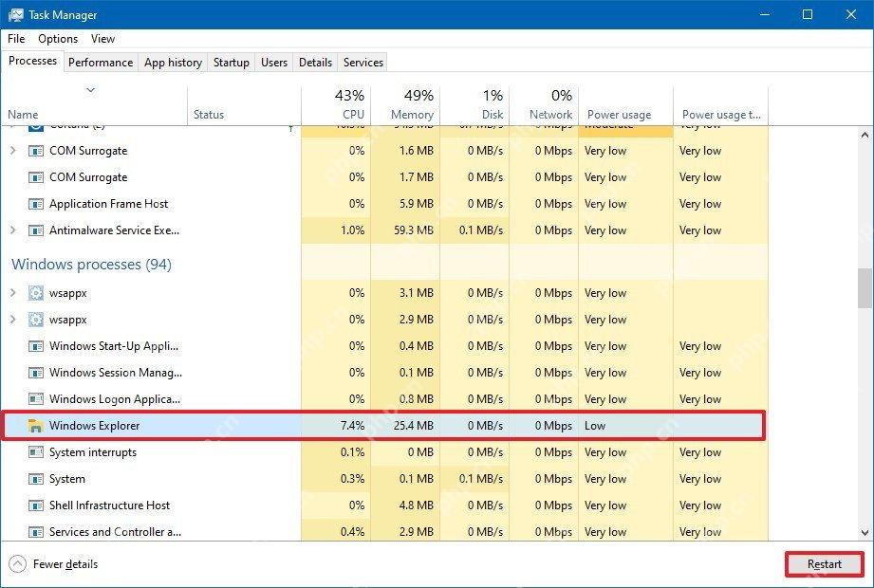The image size is (874, 588).
Task: Select the System interrupts row
Action: pos(383,452)
